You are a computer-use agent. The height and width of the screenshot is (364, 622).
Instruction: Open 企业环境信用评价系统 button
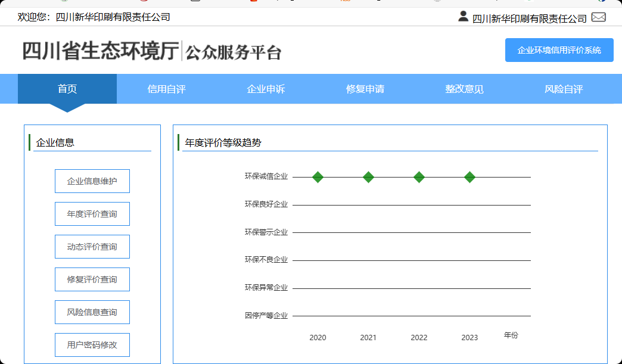(x=559, y=50)
